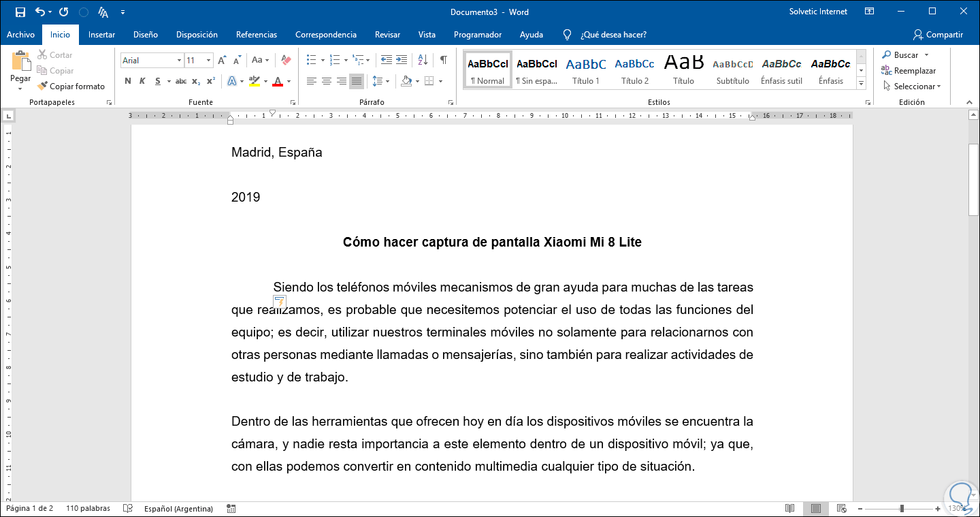The image size is (980, 517).
Task: Undo the last action
Action: [39, 12]
